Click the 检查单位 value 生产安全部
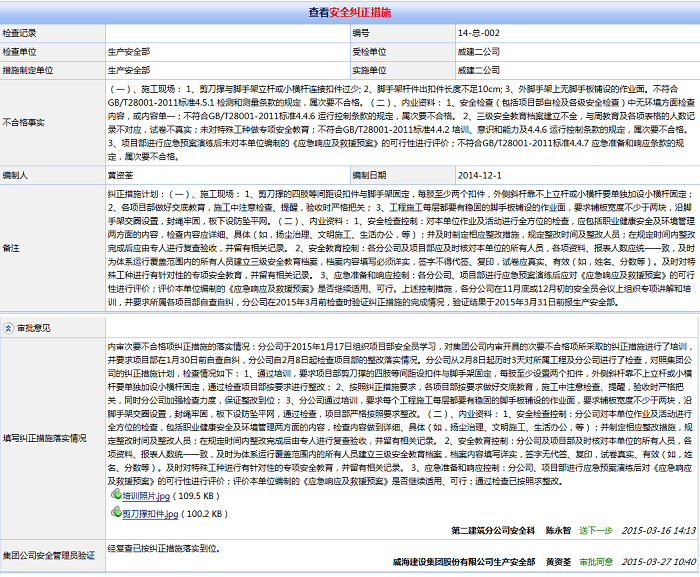700x577 pixels. pyautogui.click(x=129, y=51)
